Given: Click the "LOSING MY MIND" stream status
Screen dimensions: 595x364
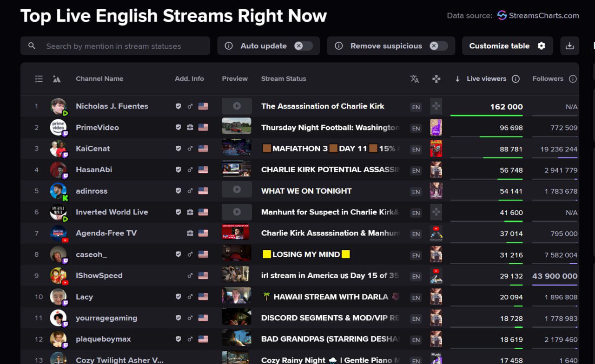Looking at the screenshot, I should point(306,254).
